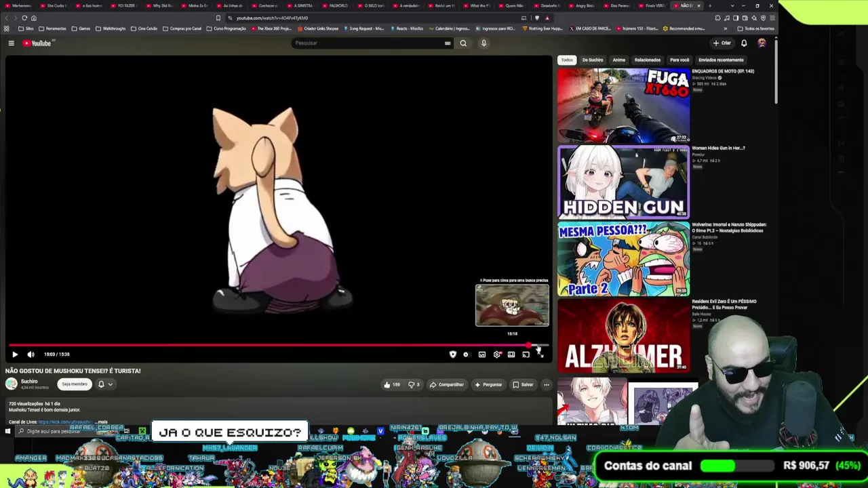The image size is (868, 488).
Task: Click the shield icon in player controls
Action: 453,354
